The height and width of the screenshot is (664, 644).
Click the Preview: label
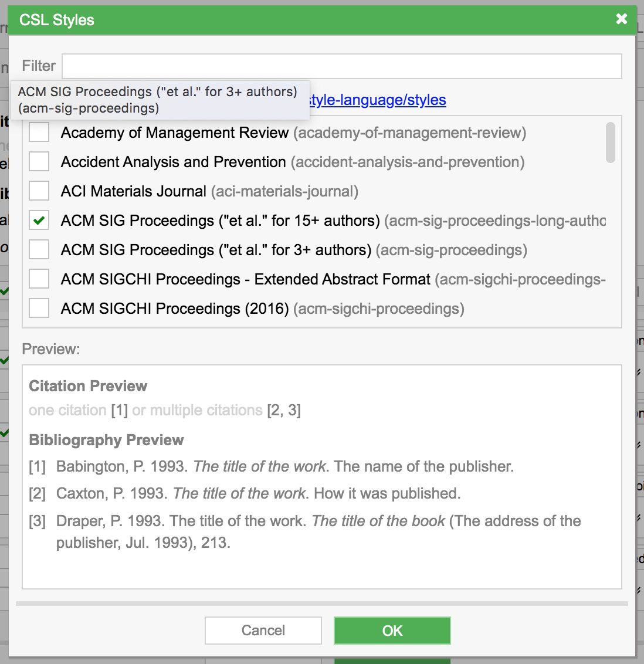(x=51, y=350)
